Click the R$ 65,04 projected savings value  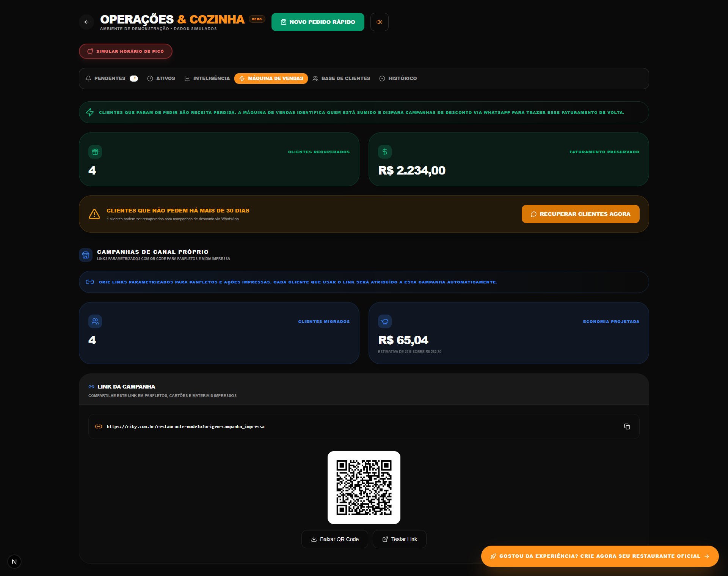403,340
